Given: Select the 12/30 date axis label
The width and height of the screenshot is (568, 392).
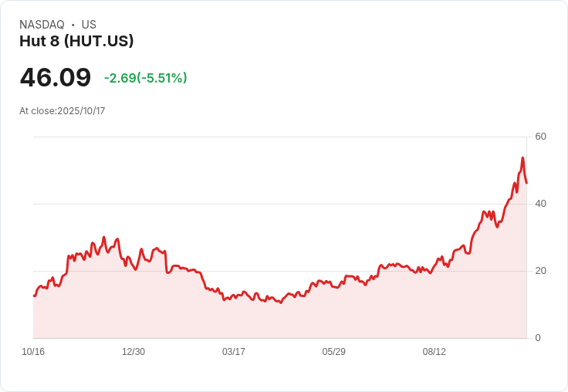Looking at the screenshot, I should pyautogui.click(x=134, y=352).
